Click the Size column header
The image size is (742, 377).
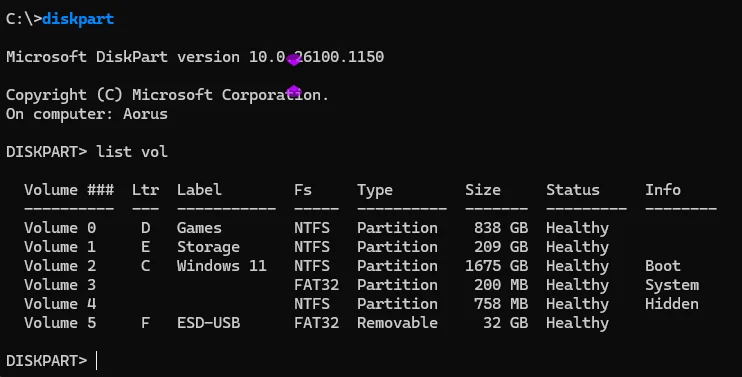point(483,190)
